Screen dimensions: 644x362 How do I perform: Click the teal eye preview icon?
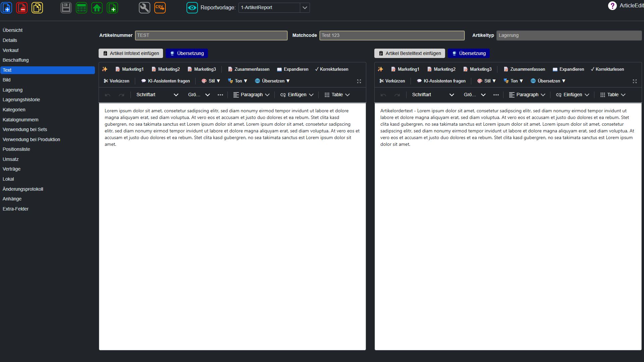(x=192, y=7)
